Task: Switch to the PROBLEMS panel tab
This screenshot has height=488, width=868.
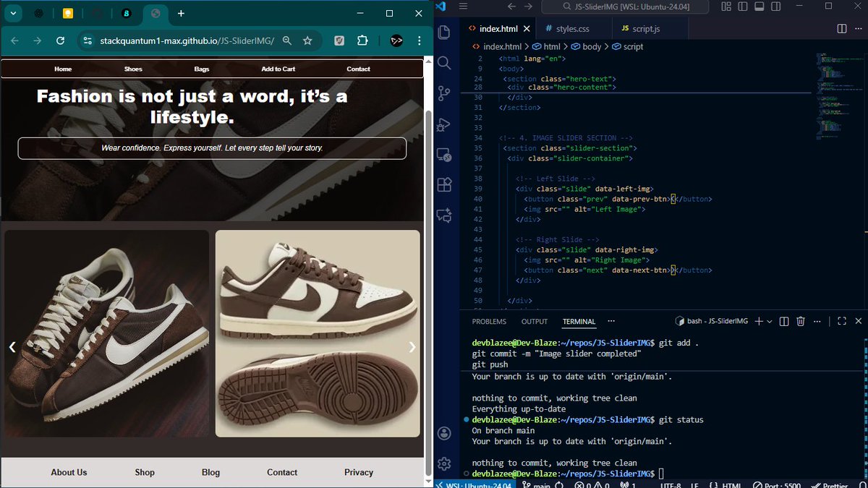Action: point(489,322)
